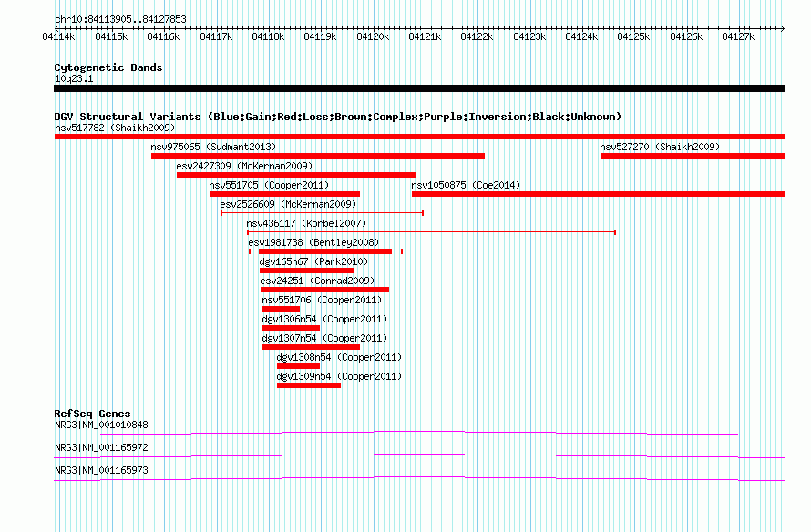The width and height of the screenshot is (811, 532).
Task: Open dgv1307n54 (Cooper2011) variant label
Action: click(324, 338)
